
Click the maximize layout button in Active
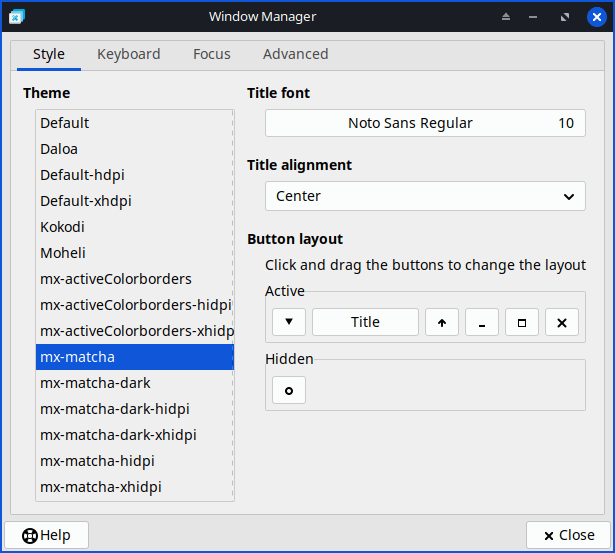click(x=522, y=322)
